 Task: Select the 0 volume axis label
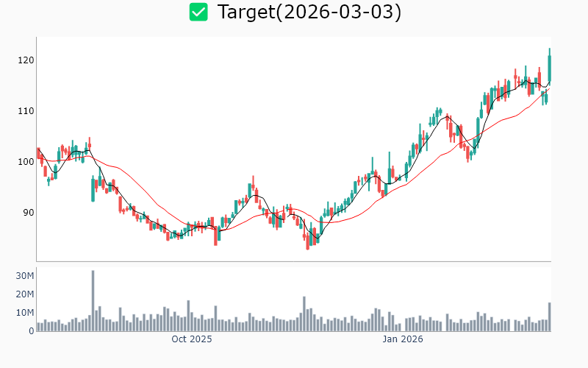pyautogui.click(x=32, y=331)
